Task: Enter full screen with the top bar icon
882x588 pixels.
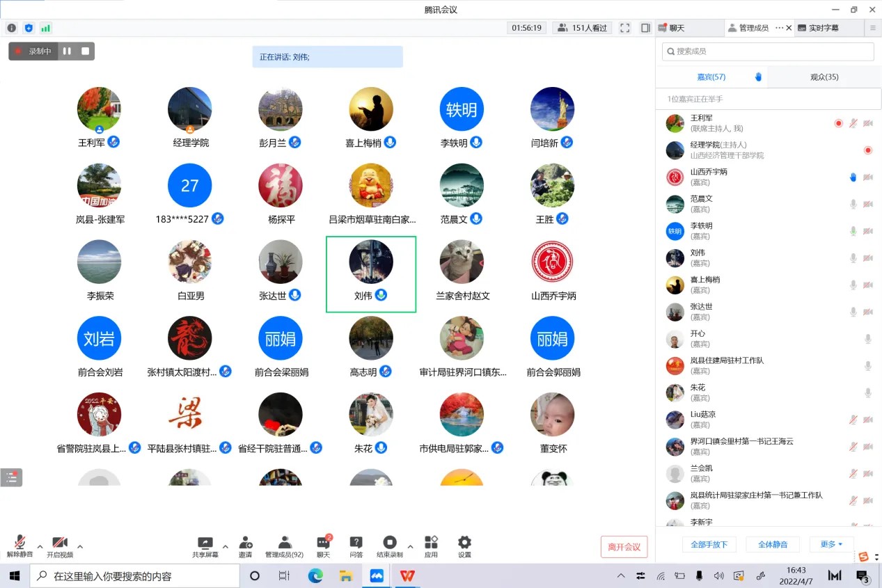Action: point(624,28)
